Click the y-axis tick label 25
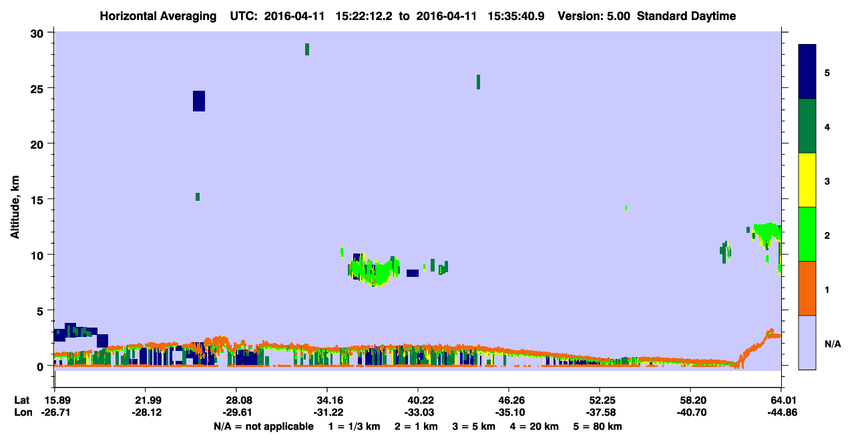This screenshot has height=445, width=868. (x=39, y=88)
